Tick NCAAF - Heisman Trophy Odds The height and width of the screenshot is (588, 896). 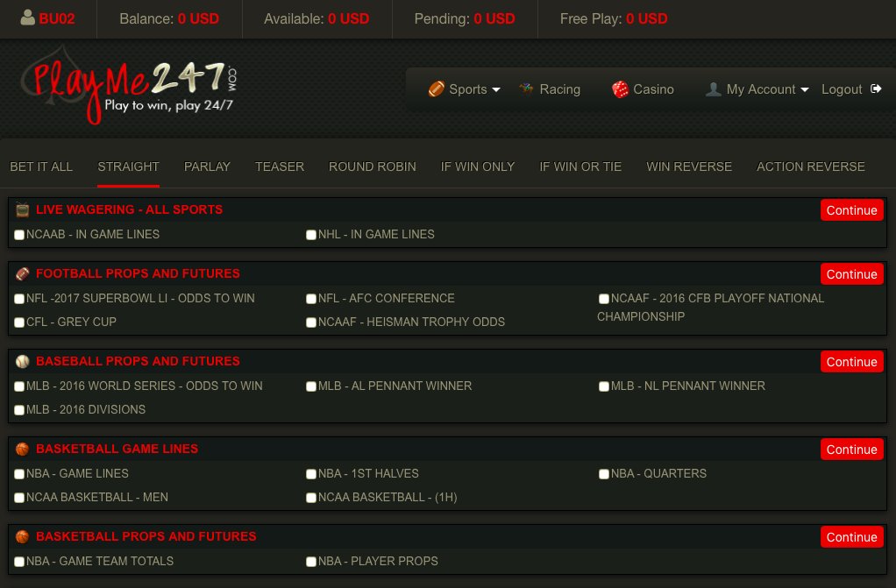click(x=311, y=322)
